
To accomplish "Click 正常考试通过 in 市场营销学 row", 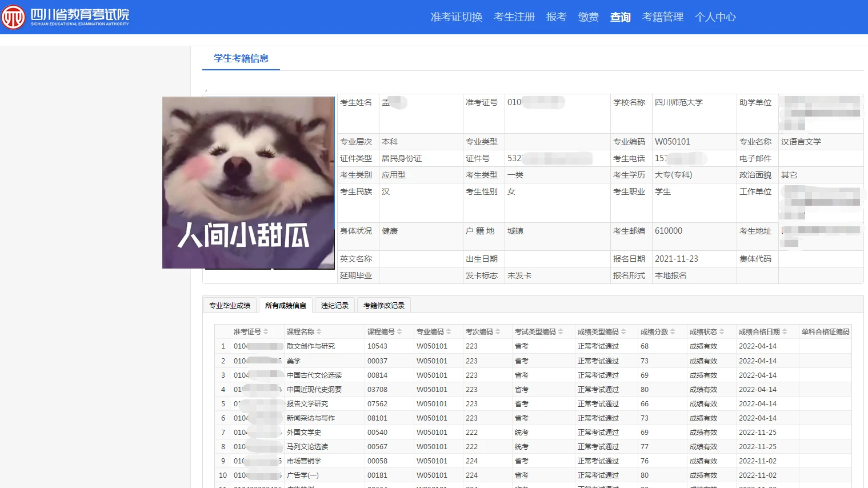I will [598, 461].
